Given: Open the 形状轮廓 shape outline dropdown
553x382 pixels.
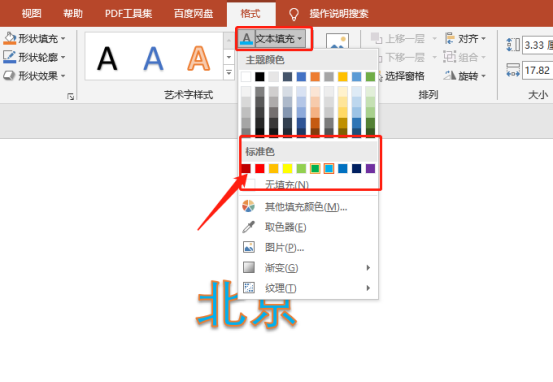Looking at the screenshot, I should [34, 57].
